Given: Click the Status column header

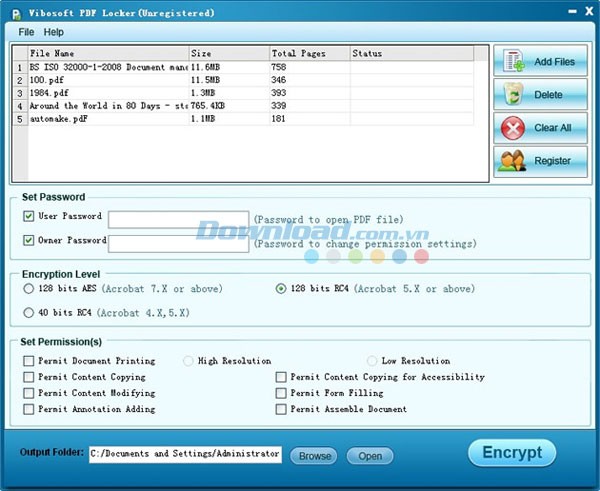Looking at the screenshot, I should click(x=412, y=53).
